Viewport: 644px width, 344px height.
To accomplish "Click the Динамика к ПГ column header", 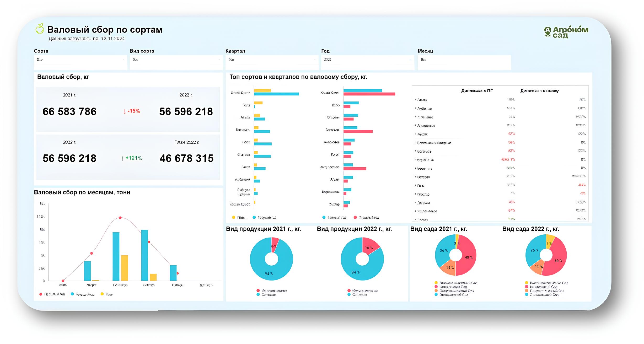I will tap(477, 91).
